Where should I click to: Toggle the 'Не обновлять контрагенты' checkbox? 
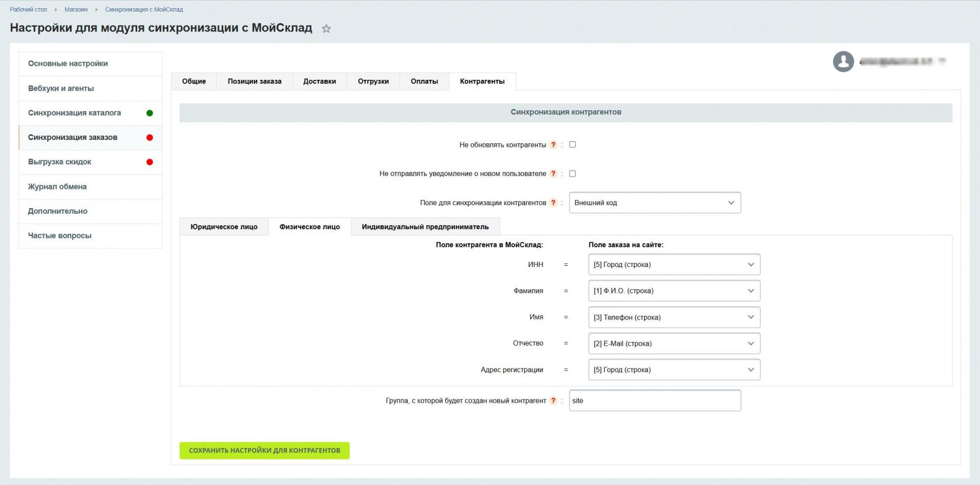572,145
